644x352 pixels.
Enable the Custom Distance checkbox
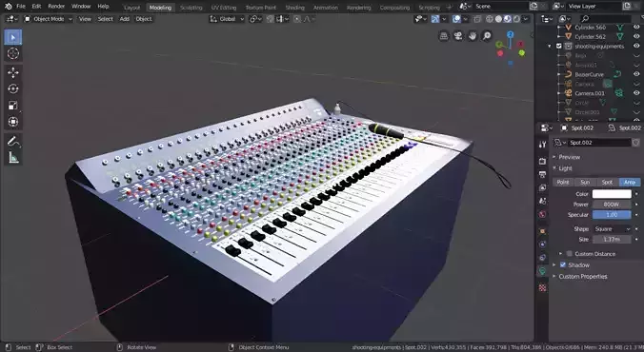click(x=569, y=254)
